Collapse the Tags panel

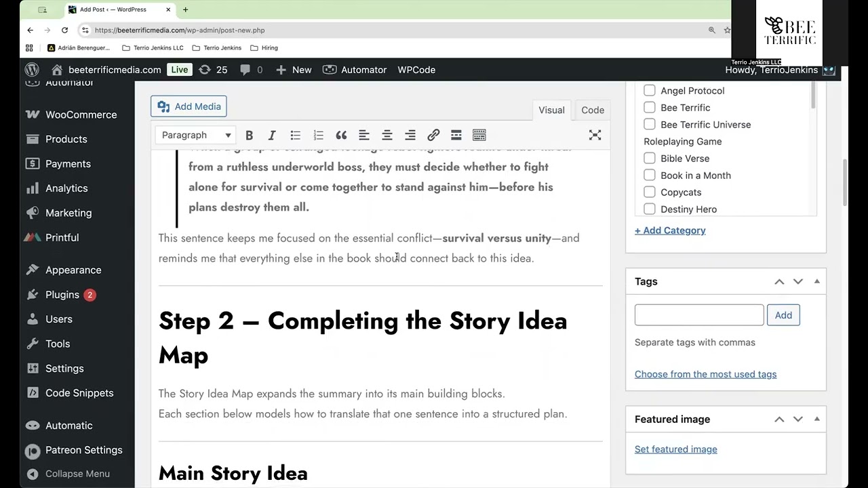[816, 281]
